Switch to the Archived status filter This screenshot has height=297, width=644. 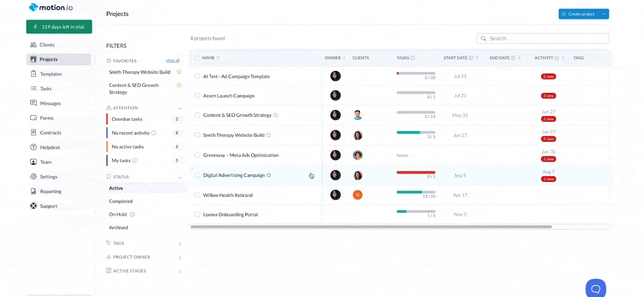(x=118, y=227)
